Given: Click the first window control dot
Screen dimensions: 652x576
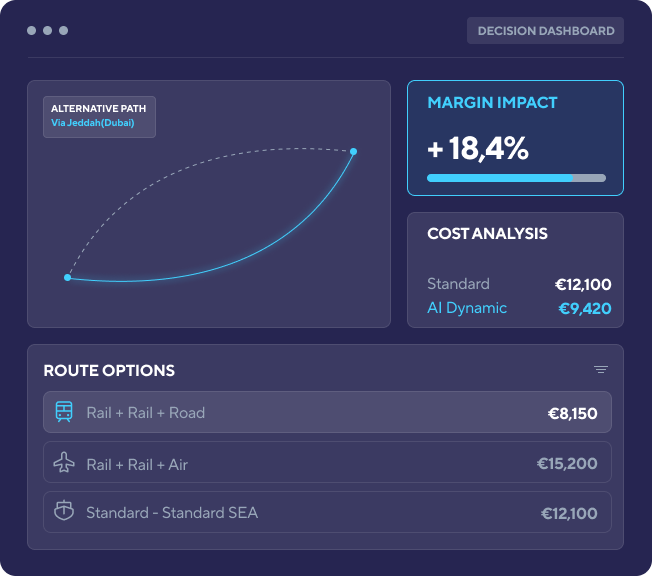Looking at the screenshot, I should (x=32, y=31).
